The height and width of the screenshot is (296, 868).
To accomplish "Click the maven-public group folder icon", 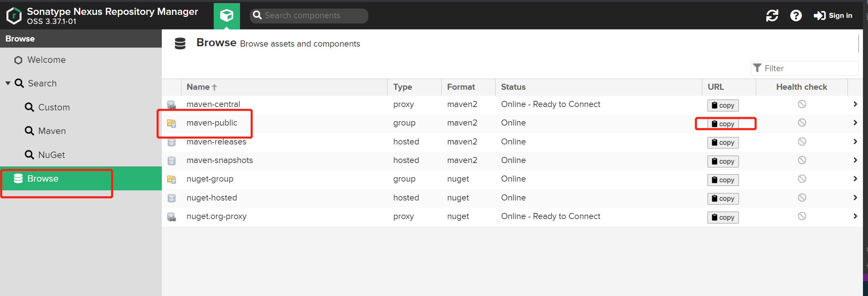I will pos(172,124).
